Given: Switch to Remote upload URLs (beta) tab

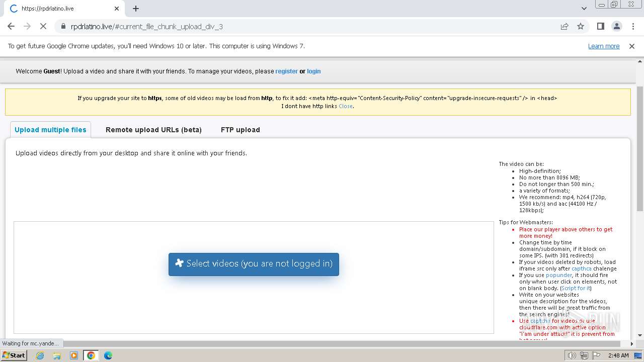Looking at the screenshot, I should point(153,130).
